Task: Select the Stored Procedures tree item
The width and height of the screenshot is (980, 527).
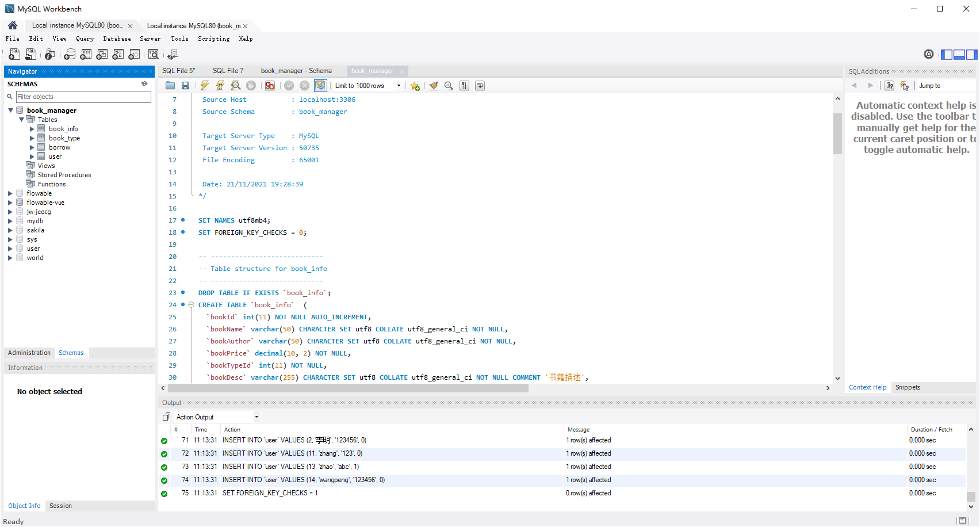Action: 64,175
